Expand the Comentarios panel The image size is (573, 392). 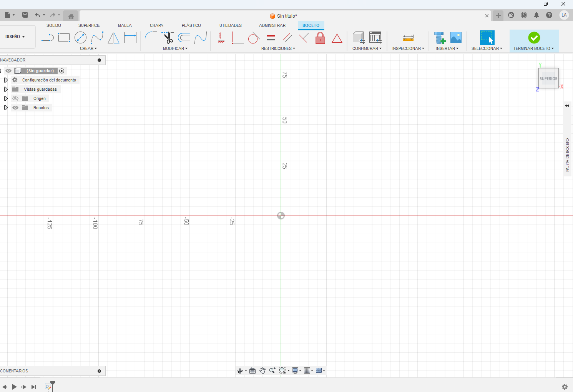(99, 371)
